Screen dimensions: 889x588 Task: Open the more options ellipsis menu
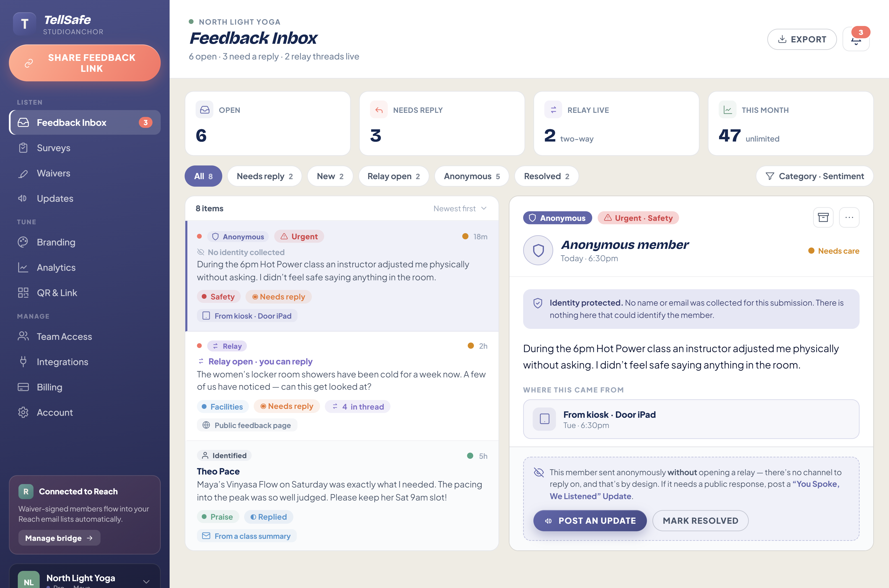point(849,217)
